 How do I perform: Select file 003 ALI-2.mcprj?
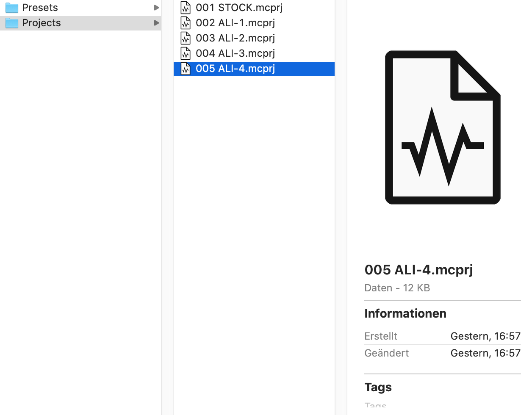[254, 38]
